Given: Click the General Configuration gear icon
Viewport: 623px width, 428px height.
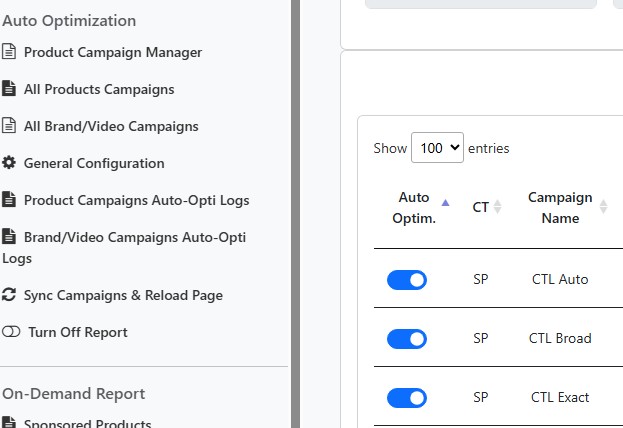Looking at the screenshot, I should [9, 163].
